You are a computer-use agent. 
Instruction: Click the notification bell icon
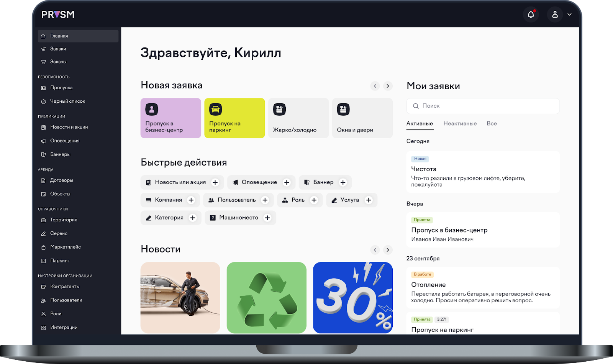[x=531, y=14]
